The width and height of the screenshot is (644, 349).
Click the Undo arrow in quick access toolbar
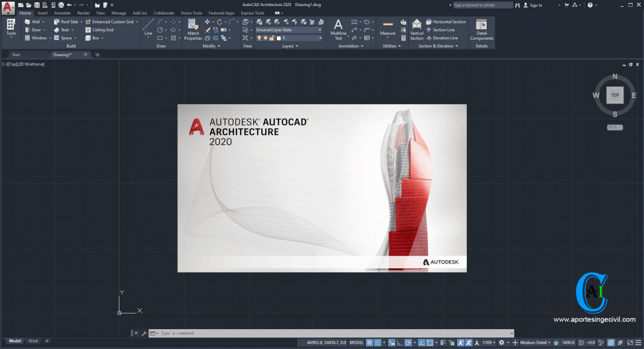coord(69,5)
